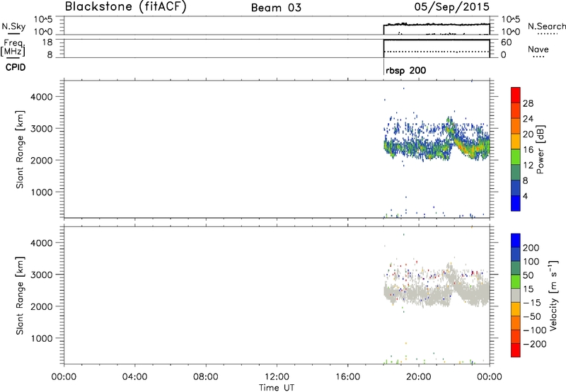Click the '-200' label on Velocity colorbar
Image resolution: width=566 pixels, height=392 pixels.
pos(534,344)
